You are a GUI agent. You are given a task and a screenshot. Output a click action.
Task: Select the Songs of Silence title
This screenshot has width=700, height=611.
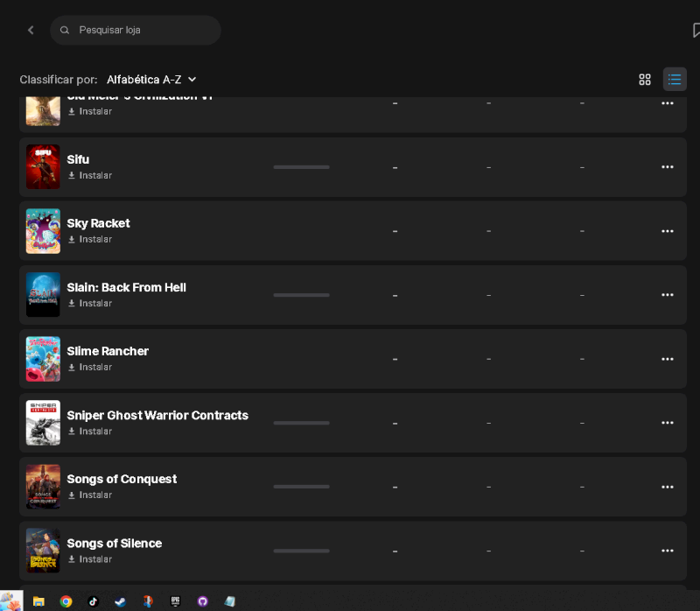pyautogui.click(x=115, y=543)
